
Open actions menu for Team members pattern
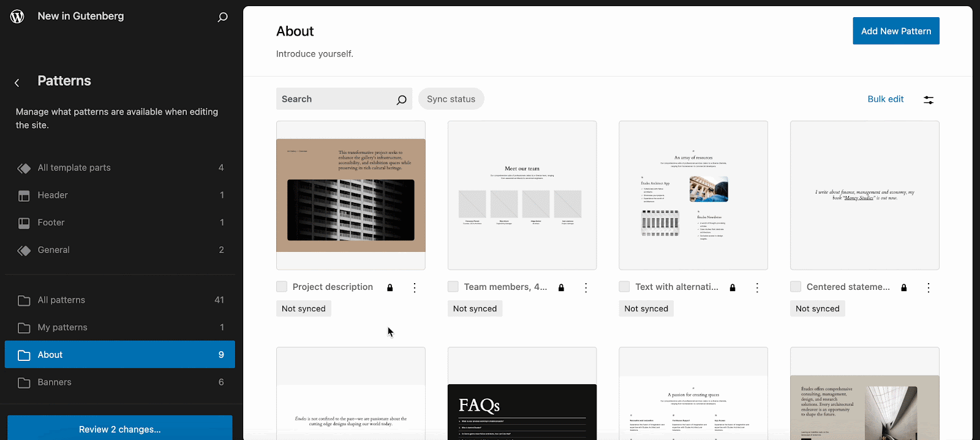(586, 287)
